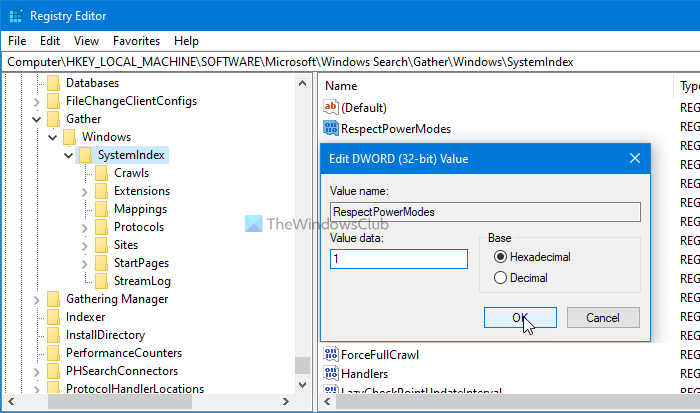The width and height of the screenshot is (700, 413).
Task: Click the Handlers value icon
Action: (331, 373)
